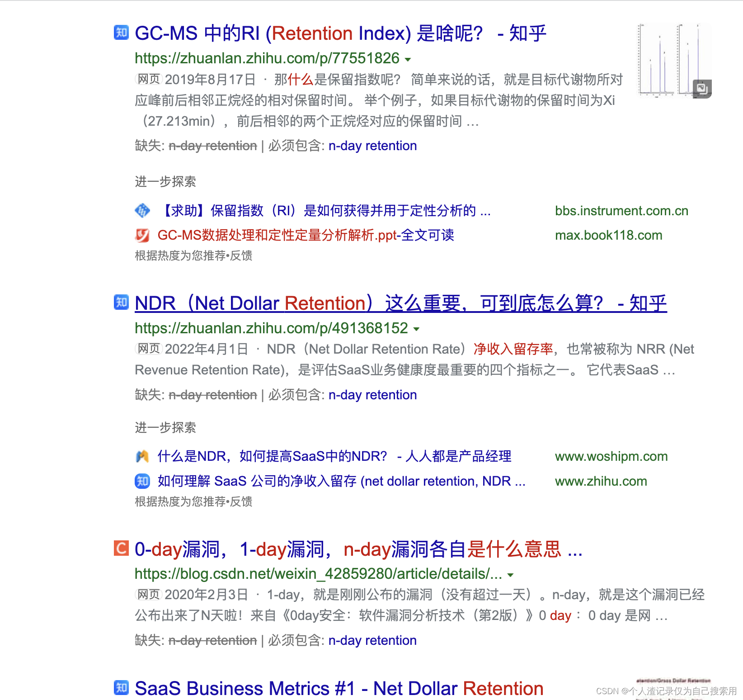Click the instrument forum icon in 进一步探索
Viewport: 743px width, 700px height.
click(x=142, y=211)
